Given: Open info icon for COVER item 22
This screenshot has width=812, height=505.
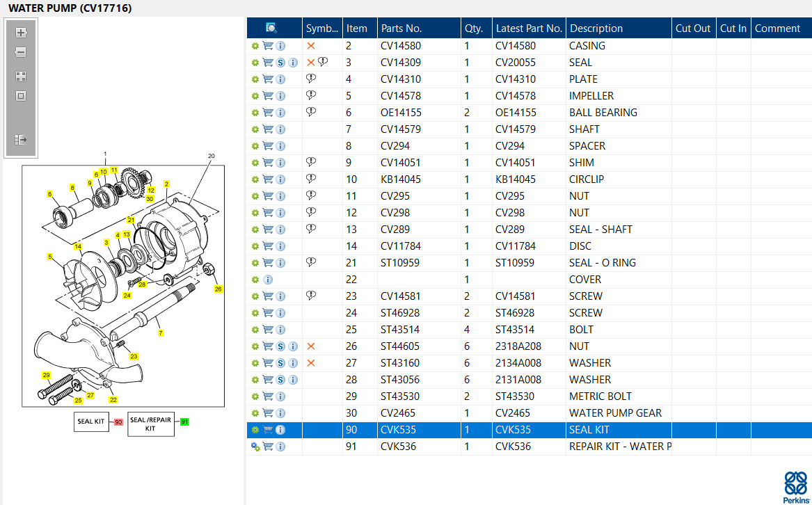Looking at the screenshot, I should (x=268, y=280).
